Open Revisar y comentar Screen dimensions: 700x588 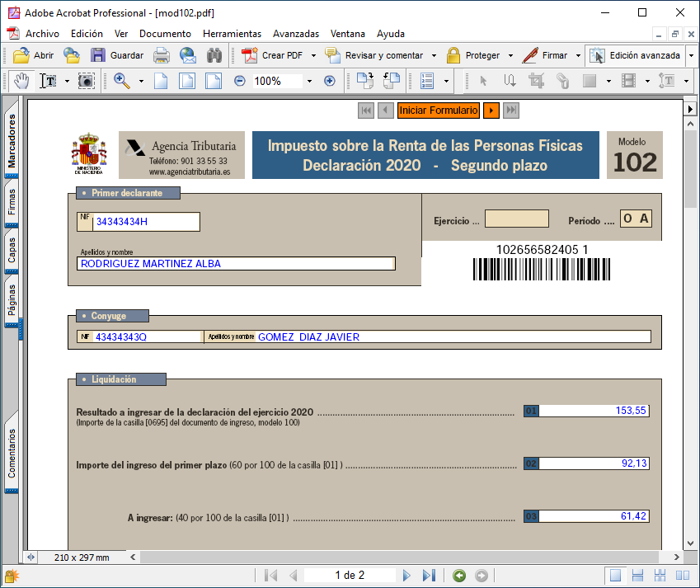tap(374, 55)
